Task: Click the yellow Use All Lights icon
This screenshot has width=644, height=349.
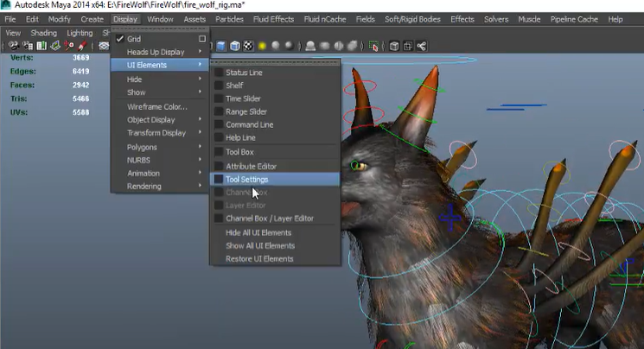Action: pos(262,46)
